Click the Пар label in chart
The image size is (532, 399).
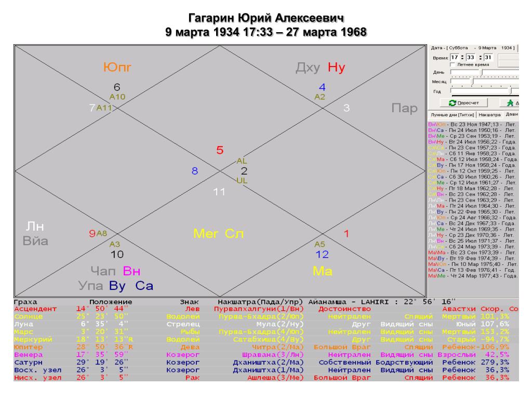pos(404,108)
